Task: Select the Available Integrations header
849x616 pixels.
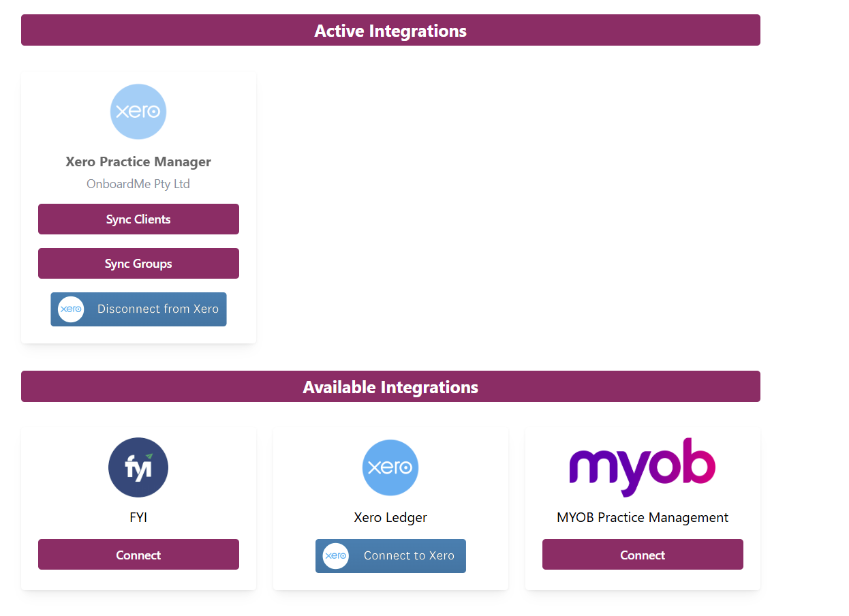Action: (x=390, y=387)
